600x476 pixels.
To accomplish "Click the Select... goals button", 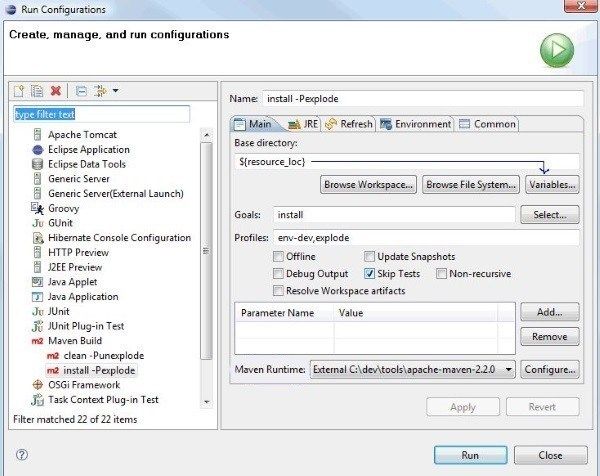I will coord(550,215).
